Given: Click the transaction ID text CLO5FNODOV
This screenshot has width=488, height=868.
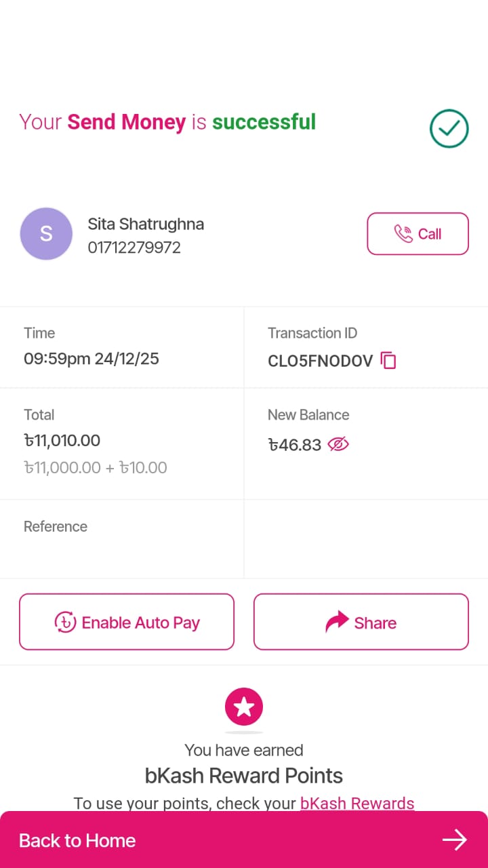Looking at the screenshot, I should [x=320, y=361].
